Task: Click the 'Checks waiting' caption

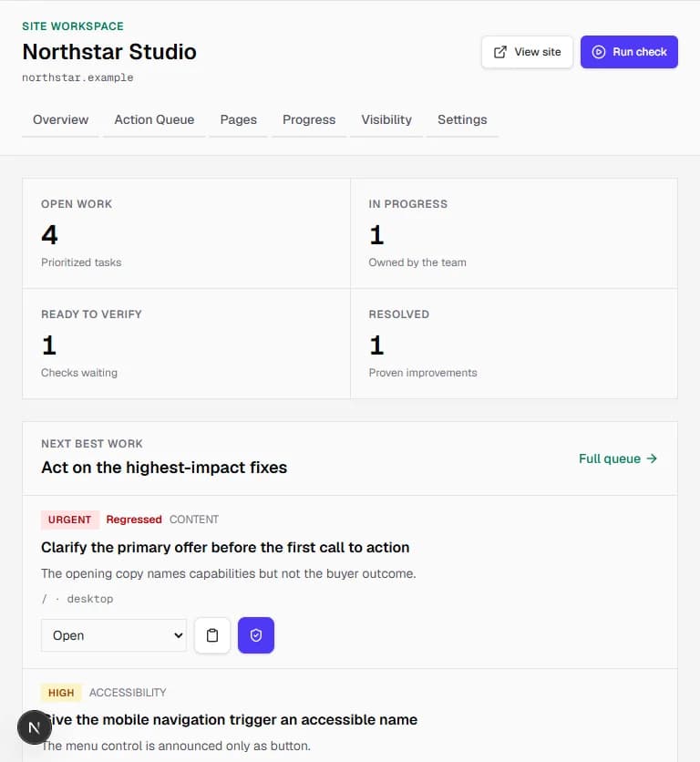Action: 79,373
